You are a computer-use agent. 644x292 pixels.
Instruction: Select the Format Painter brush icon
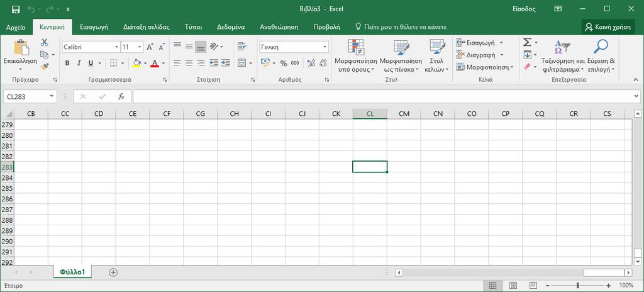45,66
